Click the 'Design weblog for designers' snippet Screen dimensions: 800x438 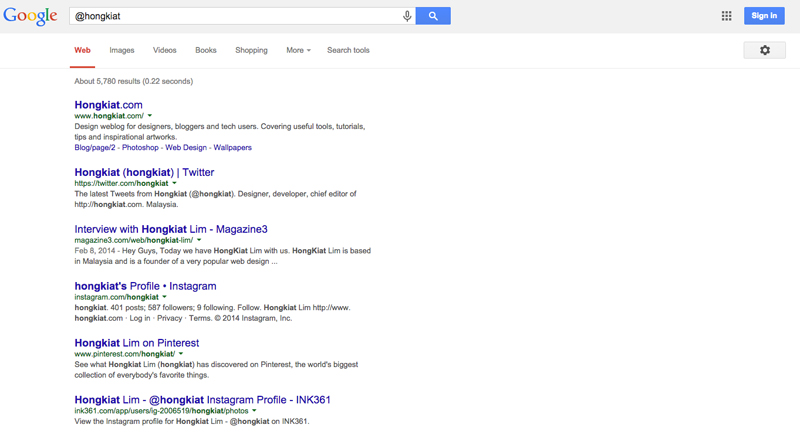coord(220,132)
